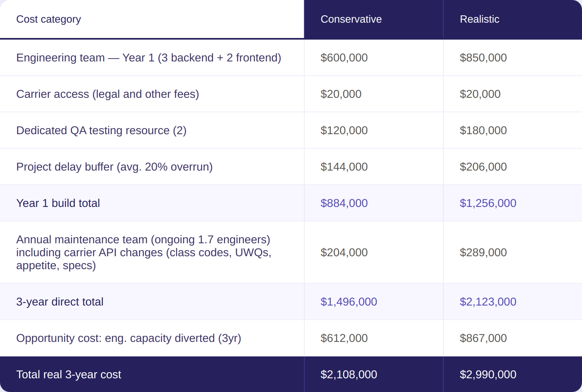
Task: Click the $2,123,000 direct total
Action: tap(488, 302)
